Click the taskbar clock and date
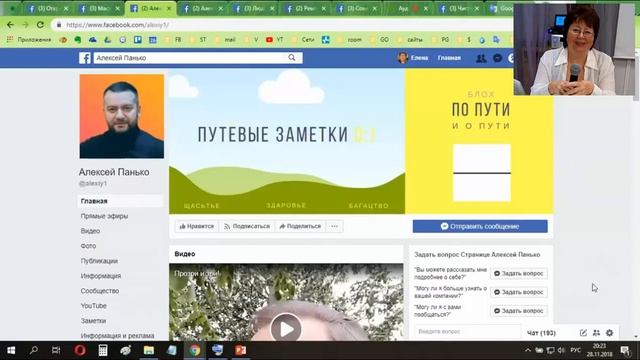Viewport: 640px width, 360px height. click(x=599, y=350)
